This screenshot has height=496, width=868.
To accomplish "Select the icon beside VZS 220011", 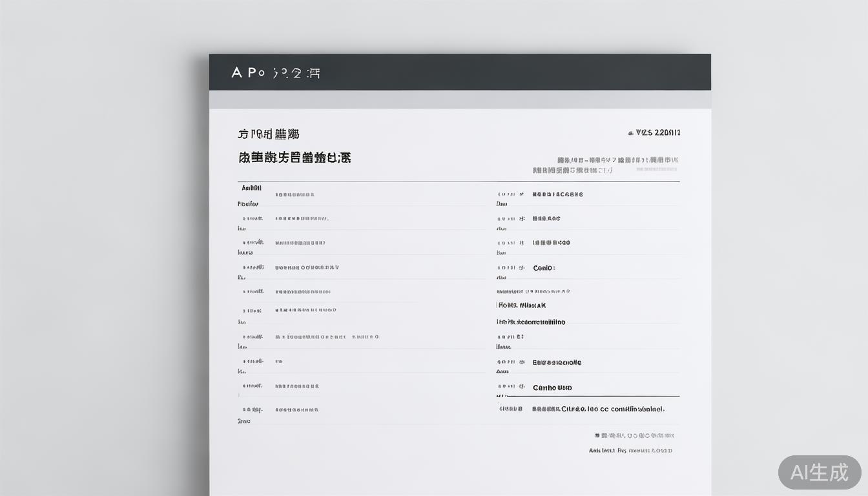I will (630, 132).
